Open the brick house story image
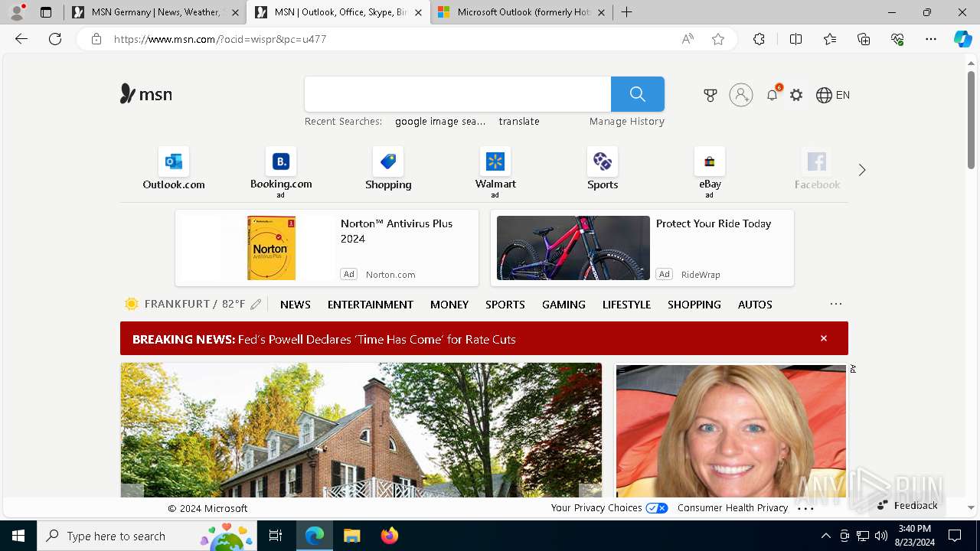The height and width of the screenshot is (551, 980). pos(361,430)
